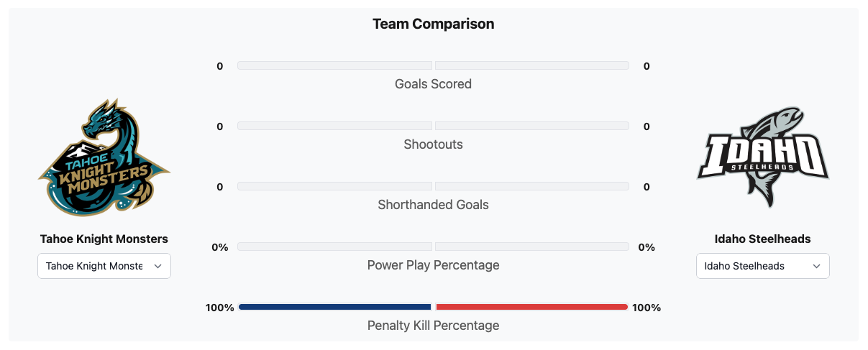Click the Power Play Percentage label
Viewport: 868px width, 350px height.
click(x=433, y=265)
